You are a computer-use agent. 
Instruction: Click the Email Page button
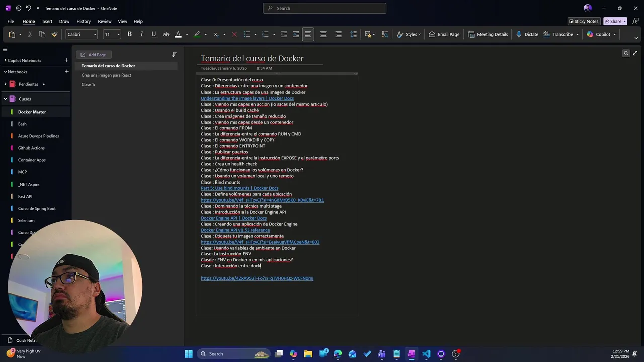click(x=444, y=34)
